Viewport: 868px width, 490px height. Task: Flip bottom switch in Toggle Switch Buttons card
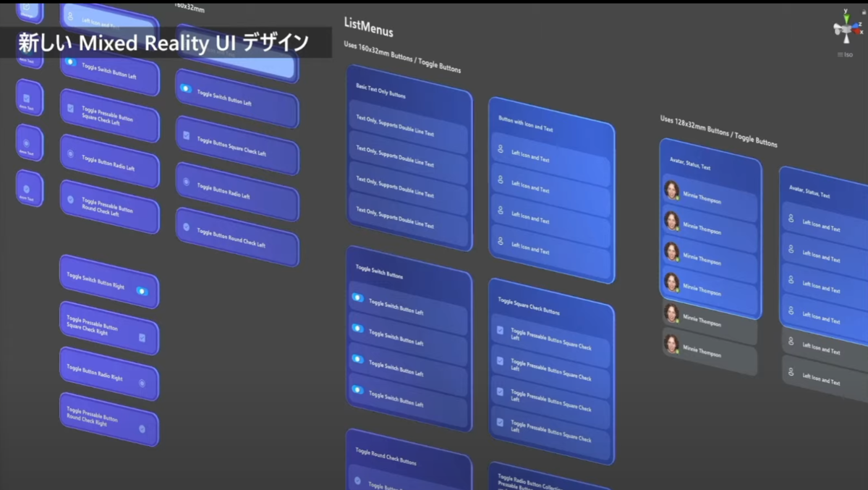(x=357, y=389)
